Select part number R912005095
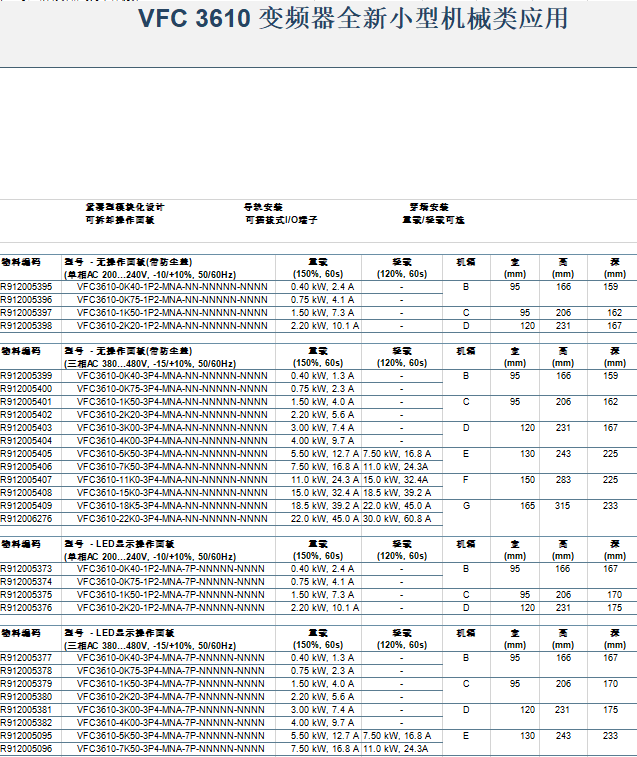Viewport: 637px width, 757px height. point(26,736)
